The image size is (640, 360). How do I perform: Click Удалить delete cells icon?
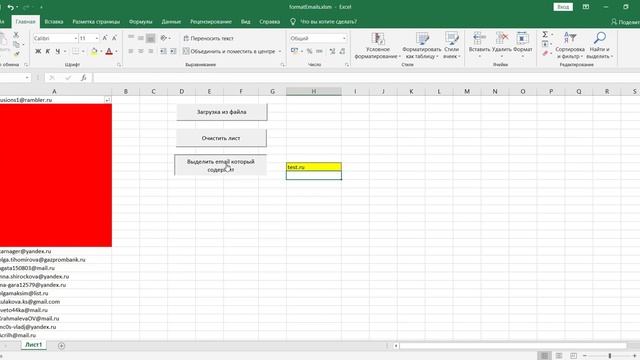point(502,39)
